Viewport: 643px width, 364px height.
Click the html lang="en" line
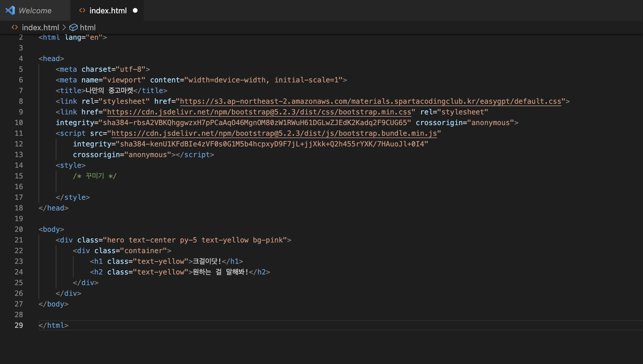(73, 37)
